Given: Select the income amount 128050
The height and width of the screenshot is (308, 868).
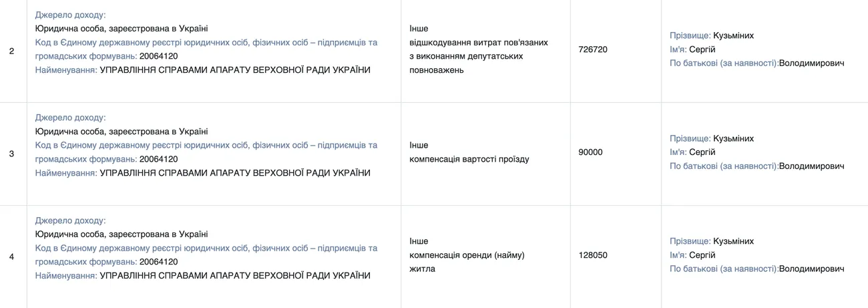Looking at the screenshot, I should [593, 255].
